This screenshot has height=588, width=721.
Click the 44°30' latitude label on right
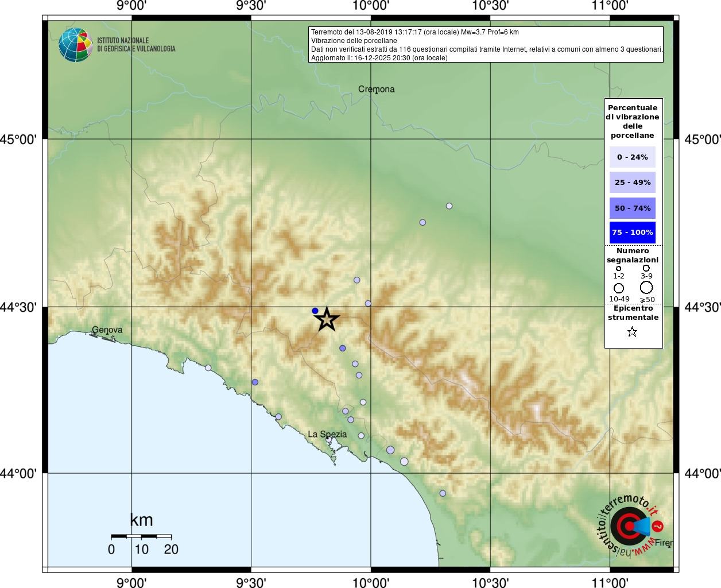703,307
